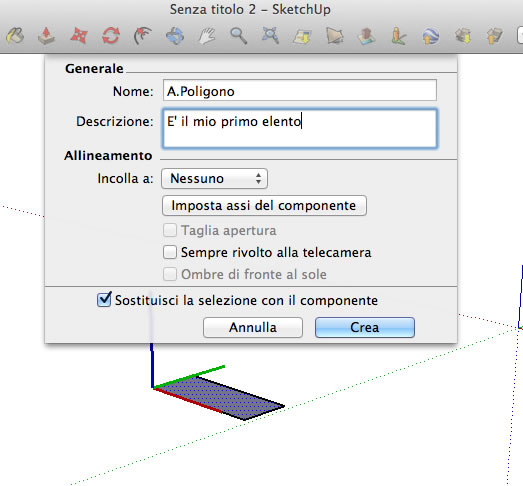523x486 pixels.
Task: Toggle the Taglia apertura checkbox
Action: [x=170, y=230]
